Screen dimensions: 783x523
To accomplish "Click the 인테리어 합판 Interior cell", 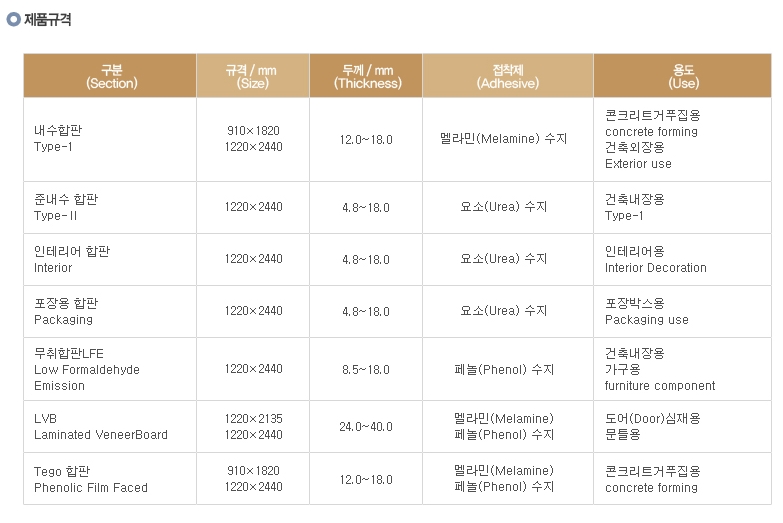I will click(110, 259).
